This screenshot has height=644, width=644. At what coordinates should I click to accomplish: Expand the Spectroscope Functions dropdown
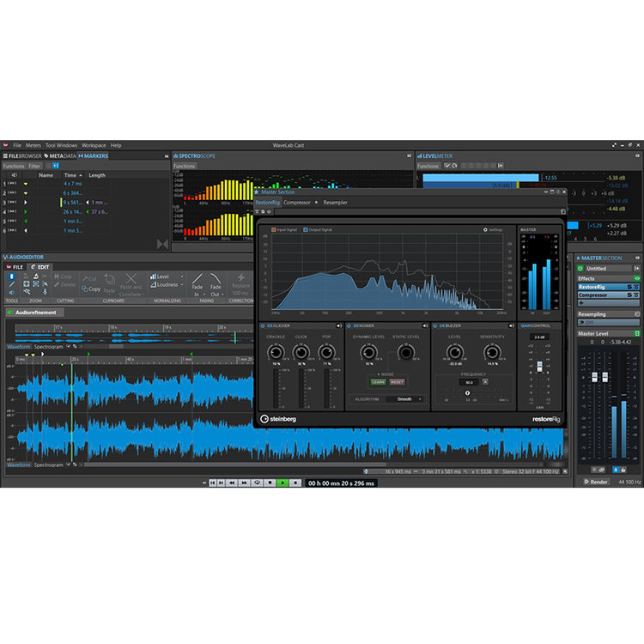[185, 166]
